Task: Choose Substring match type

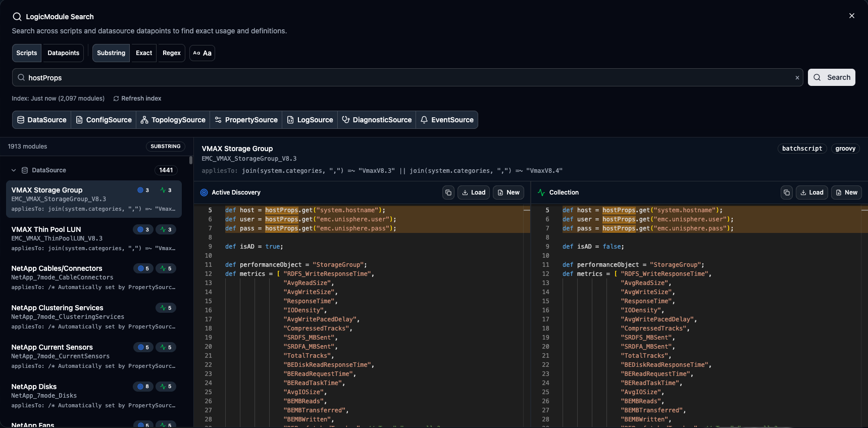Action: click(x=111, y=53)
